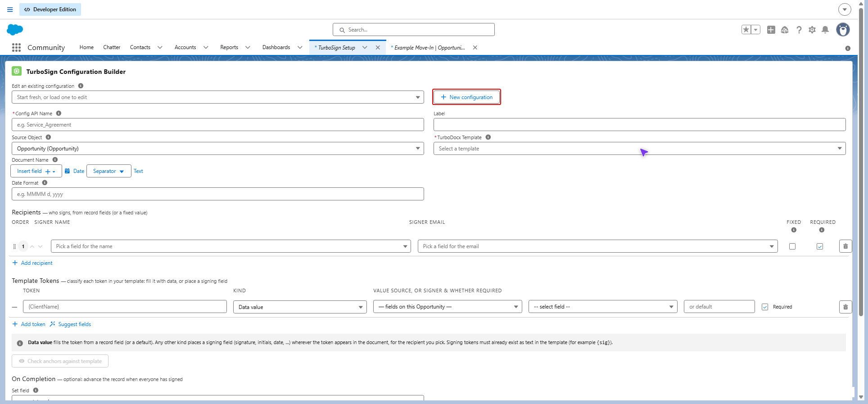Show Source Object info tooltip

point(48,137)
